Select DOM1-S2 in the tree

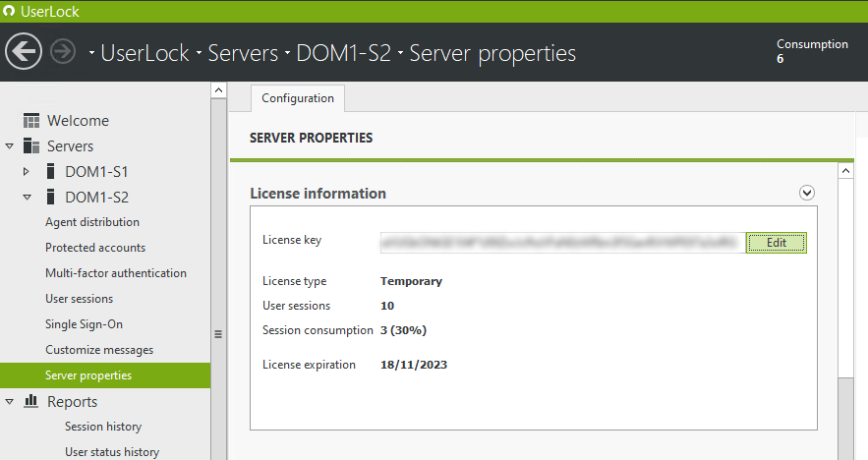(x=97, y=197)
